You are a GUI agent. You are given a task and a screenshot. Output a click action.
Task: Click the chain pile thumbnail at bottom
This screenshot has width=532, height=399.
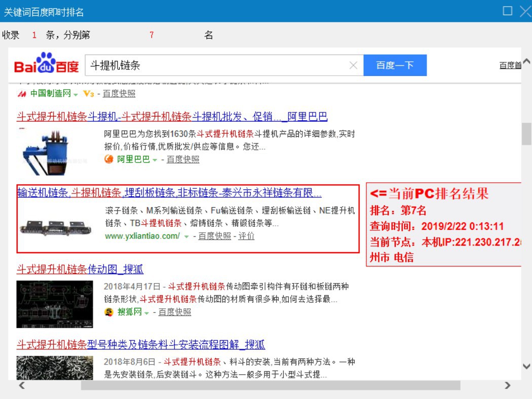click(55, 368)
